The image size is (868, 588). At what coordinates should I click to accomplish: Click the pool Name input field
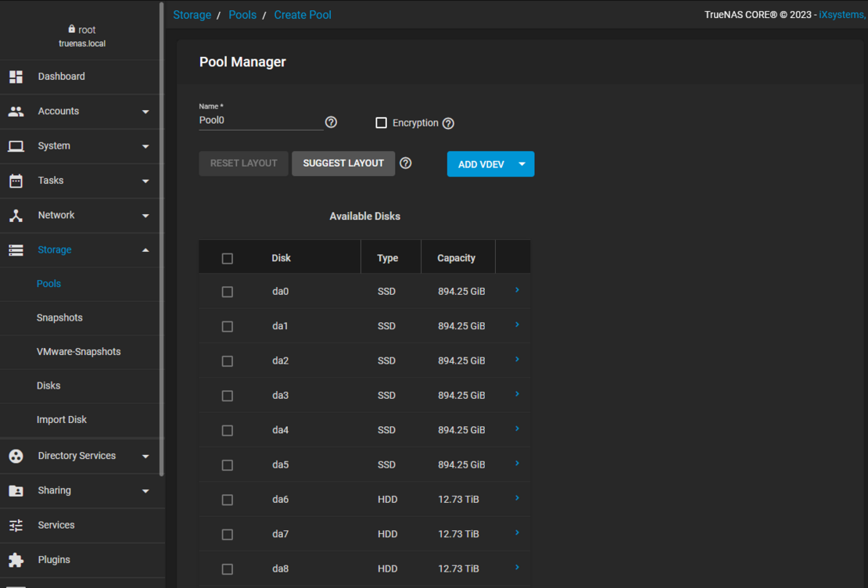260,121
